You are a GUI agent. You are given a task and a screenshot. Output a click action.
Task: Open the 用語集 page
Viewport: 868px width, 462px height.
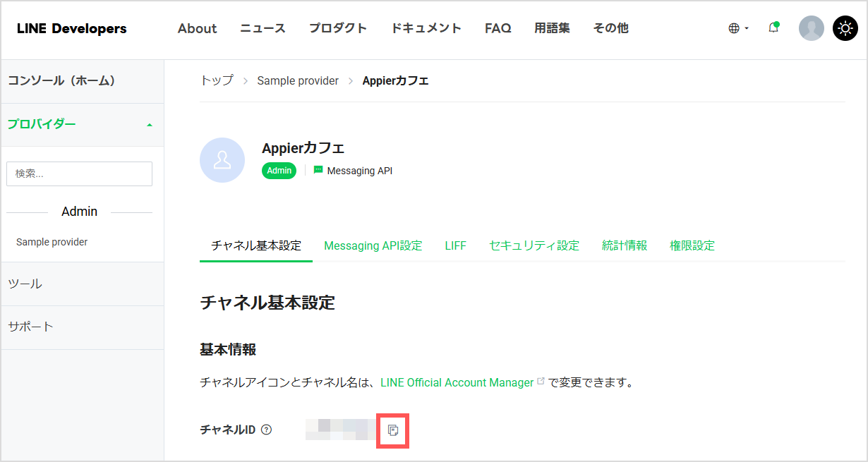click(552, 28)
